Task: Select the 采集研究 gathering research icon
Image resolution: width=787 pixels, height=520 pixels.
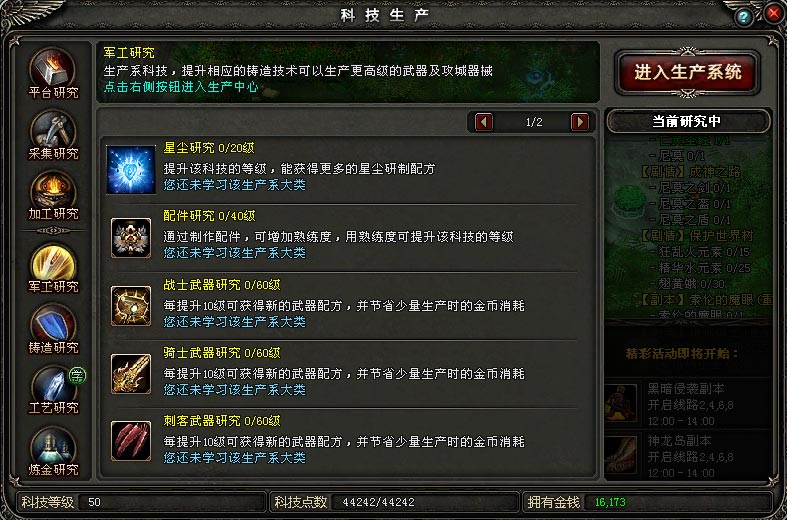Action: coord(53,135)
